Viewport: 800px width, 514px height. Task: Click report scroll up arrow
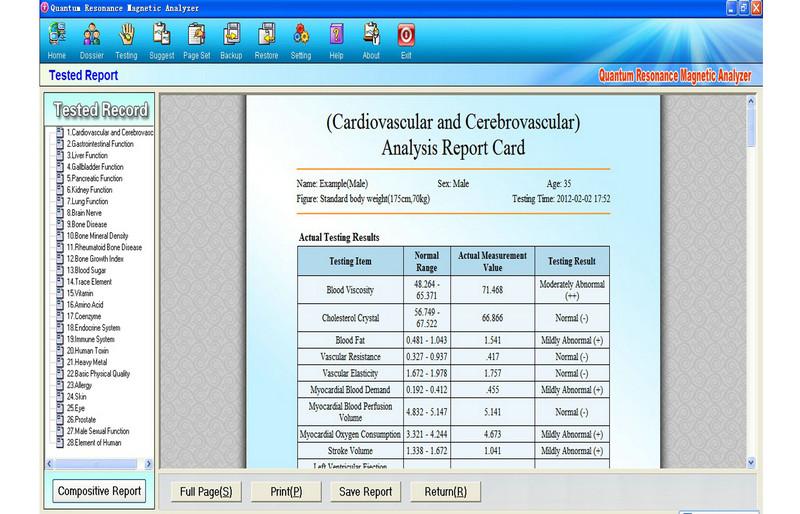pos(751,102)
